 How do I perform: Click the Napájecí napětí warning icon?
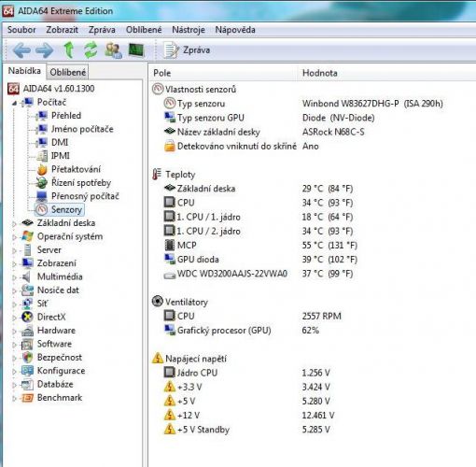coord(158,358)
